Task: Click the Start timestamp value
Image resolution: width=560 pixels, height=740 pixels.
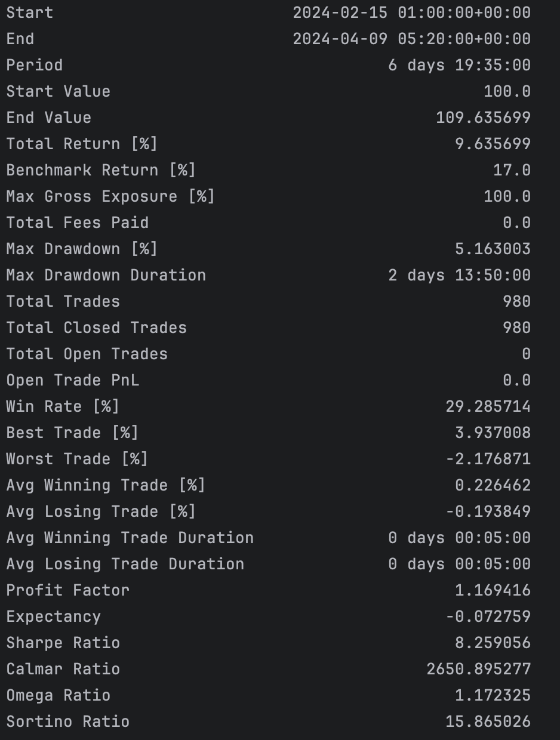Action: (x=411, y=13)
